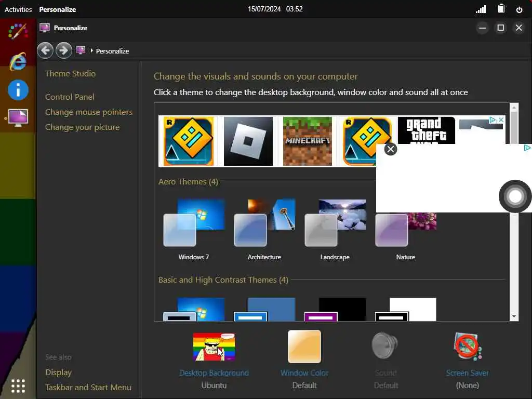
Task: Click the circular record button on overlay
Action: click(515, 196)
